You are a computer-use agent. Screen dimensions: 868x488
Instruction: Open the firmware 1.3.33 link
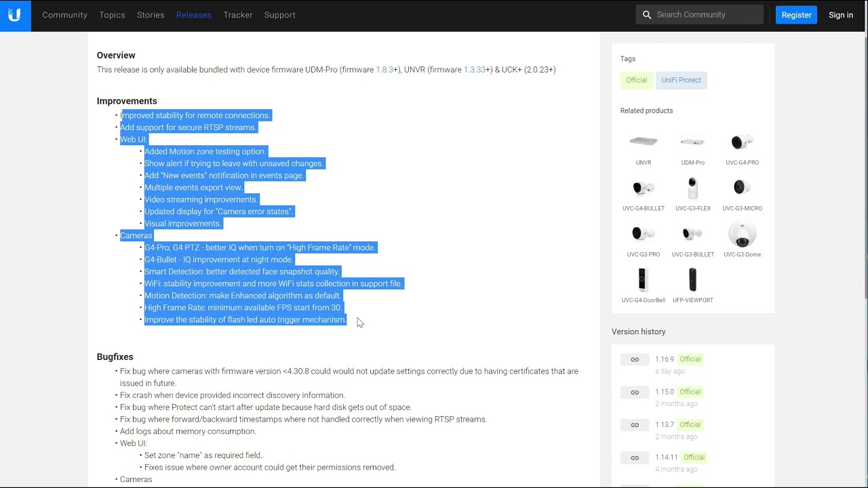click(x=475, y=70)
